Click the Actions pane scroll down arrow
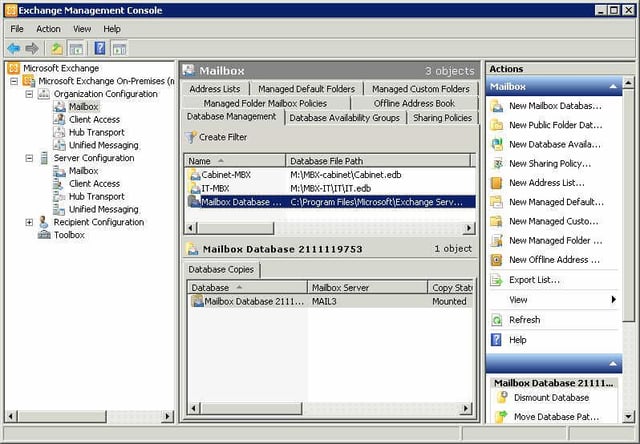Screen dimensions: 640x444 [x=629, y=416]
